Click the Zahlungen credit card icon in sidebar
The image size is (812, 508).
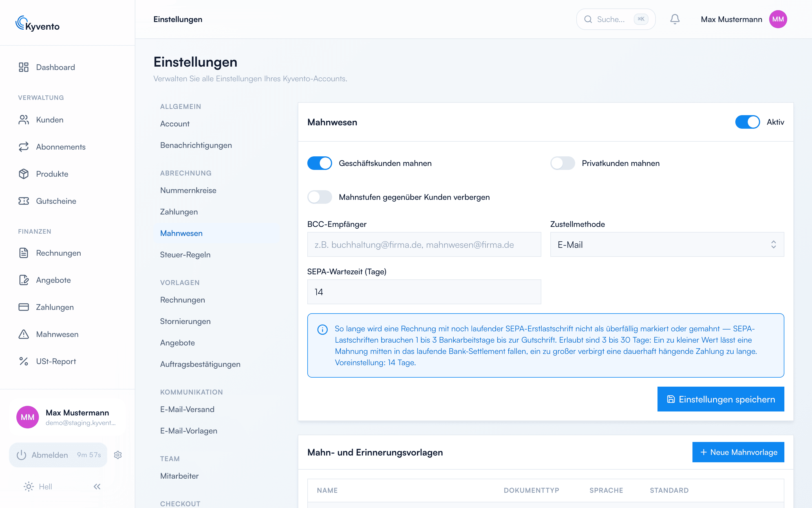pyautogui.click(x=23, y=307)
